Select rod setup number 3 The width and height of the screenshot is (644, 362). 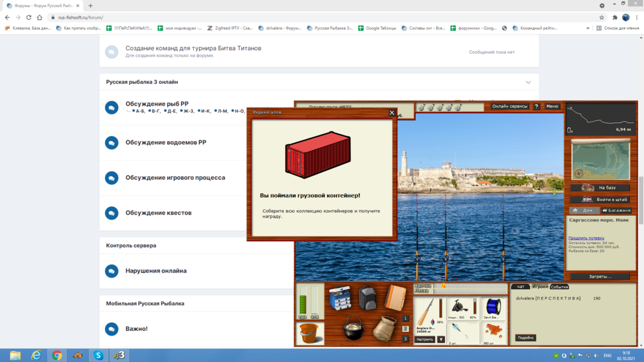coord(405,339)
